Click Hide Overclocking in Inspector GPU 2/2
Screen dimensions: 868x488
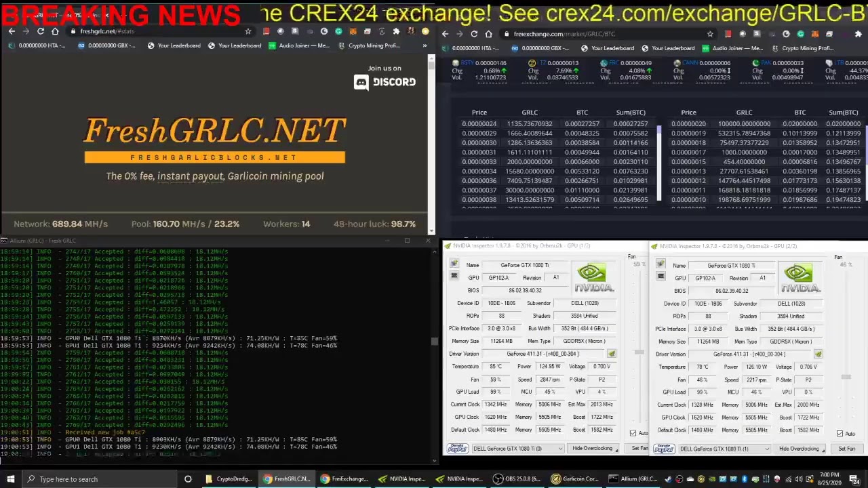[801, 449]
